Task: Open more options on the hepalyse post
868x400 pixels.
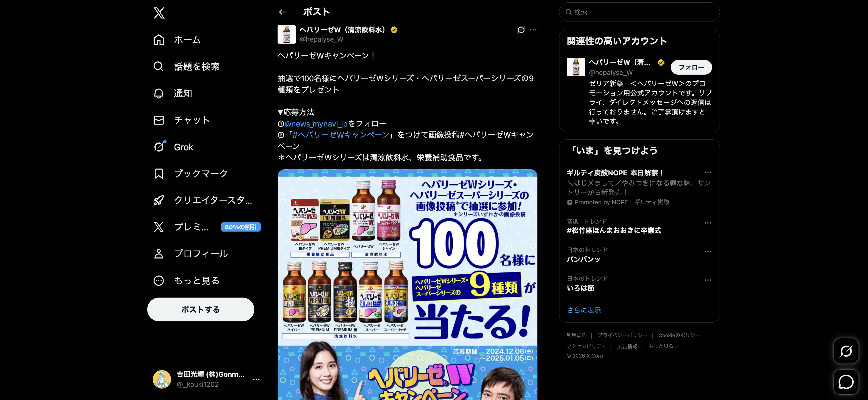Action: (533, 30)
